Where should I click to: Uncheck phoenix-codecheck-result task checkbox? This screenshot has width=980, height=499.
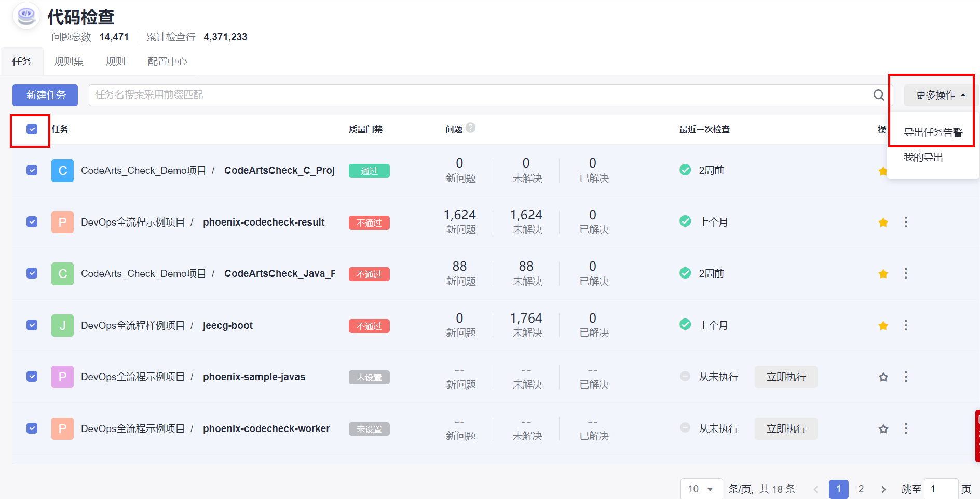pos(32,222)
